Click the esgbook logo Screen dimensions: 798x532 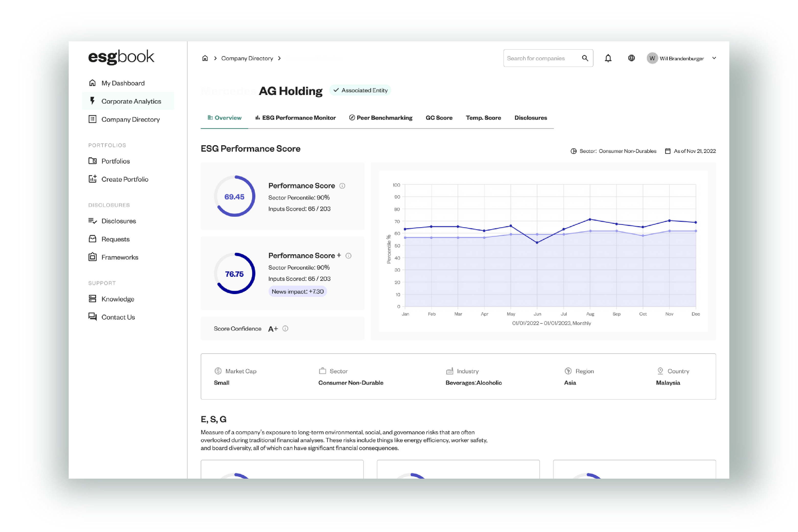pyautogui.click(x=121, y=57)
